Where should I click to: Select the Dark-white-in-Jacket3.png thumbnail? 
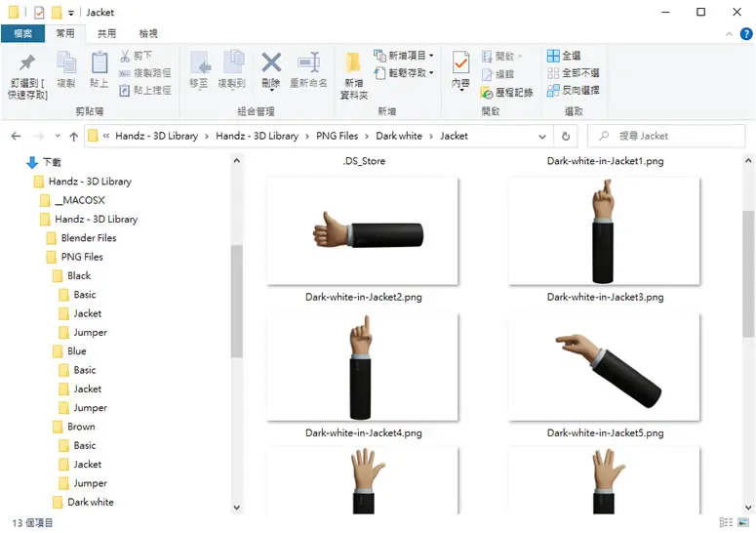point(604,231)
